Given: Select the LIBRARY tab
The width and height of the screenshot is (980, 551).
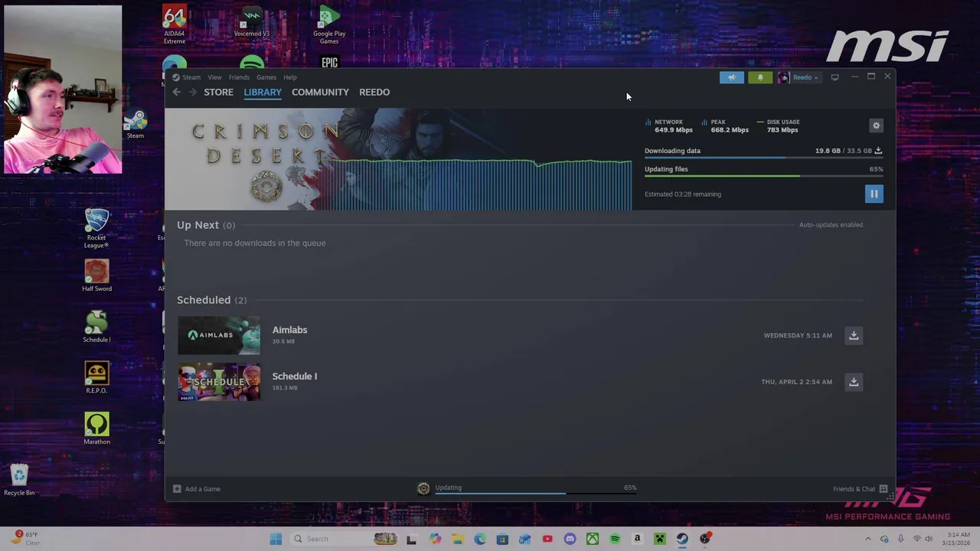Looking at the screenshot, I should (263, 92).
